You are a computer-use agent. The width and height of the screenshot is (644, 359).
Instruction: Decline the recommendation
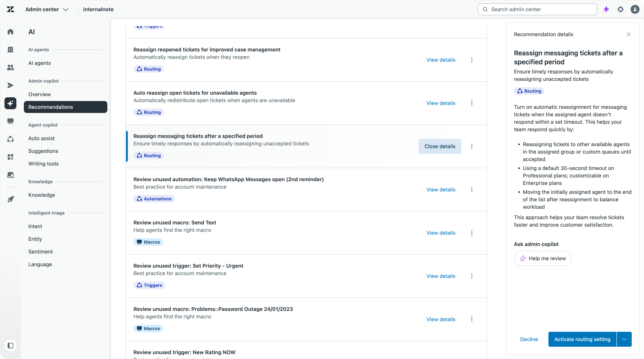tap(529, 339)
